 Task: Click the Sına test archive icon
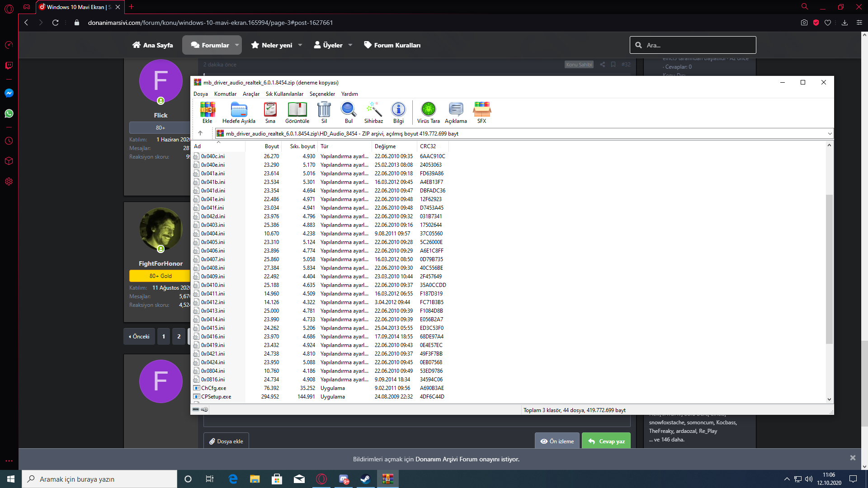270,113
